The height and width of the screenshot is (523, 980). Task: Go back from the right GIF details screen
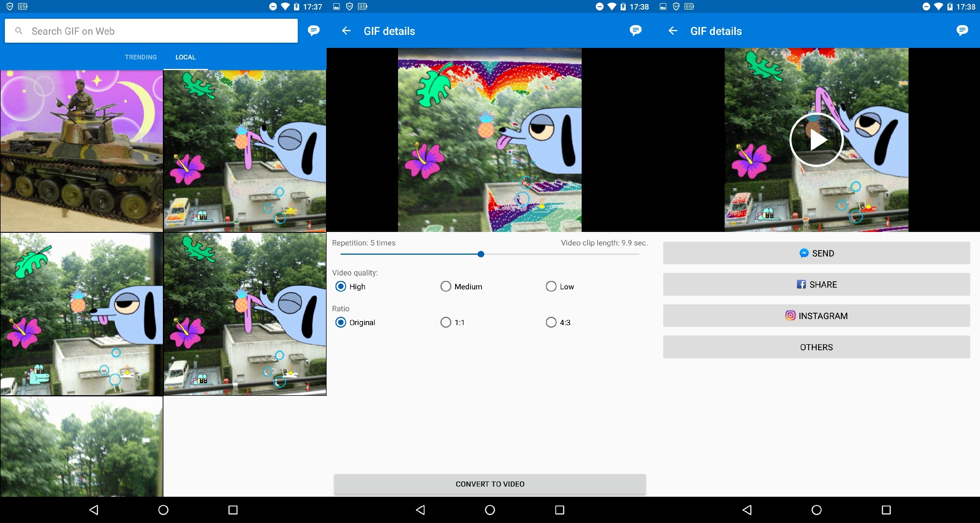pos(673,31)
